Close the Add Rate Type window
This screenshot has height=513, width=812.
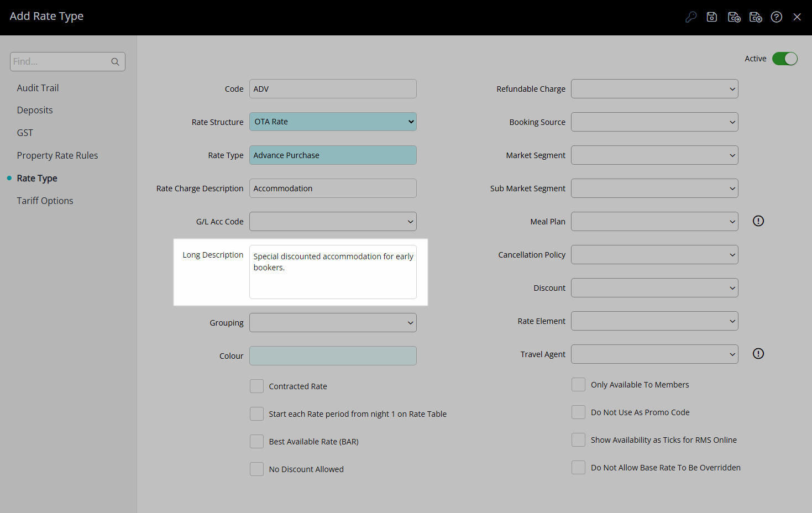tap(797, 17)
